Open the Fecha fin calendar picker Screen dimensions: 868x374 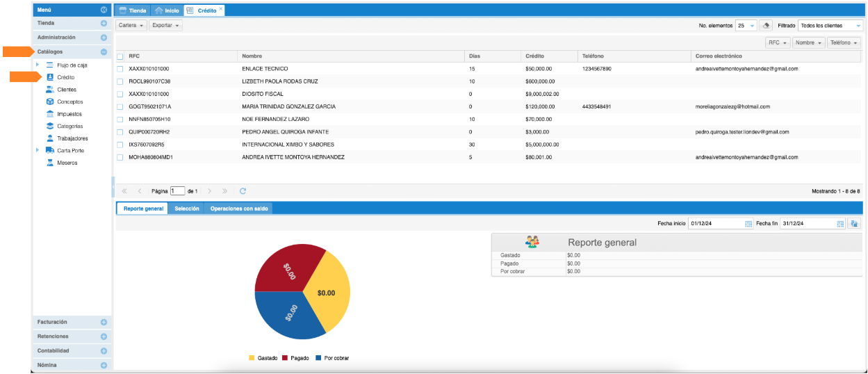(x=840, y=224)
